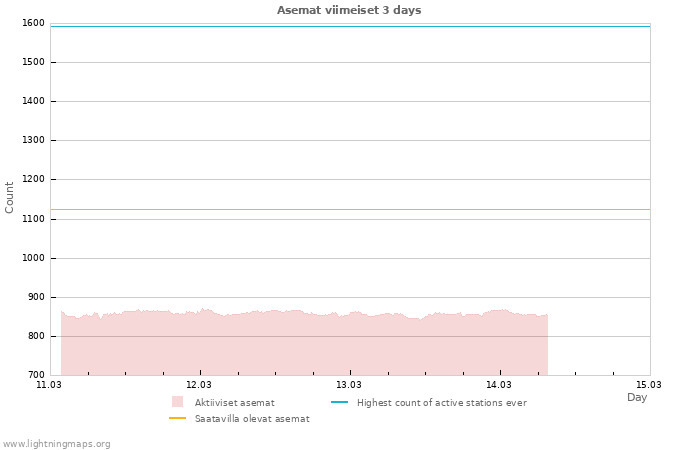
Task: Click the 1600 y-axis tick value
Action: [x=33, y=23]
